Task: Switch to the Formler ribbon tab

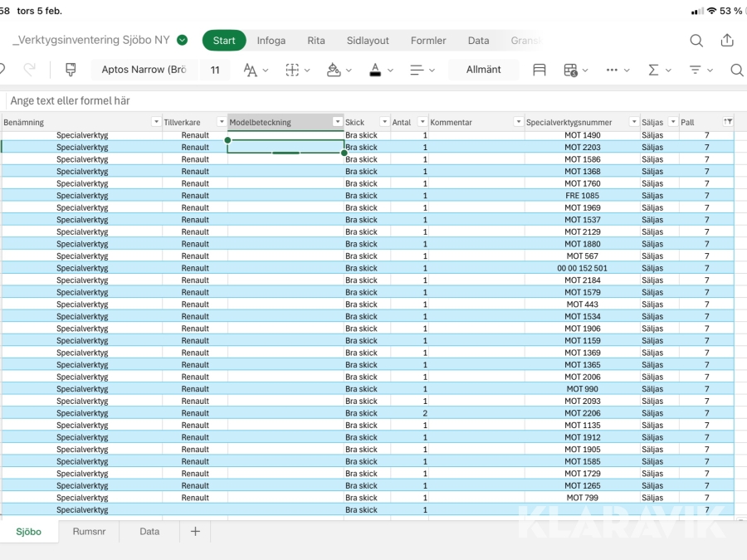Action: point(428,41)
